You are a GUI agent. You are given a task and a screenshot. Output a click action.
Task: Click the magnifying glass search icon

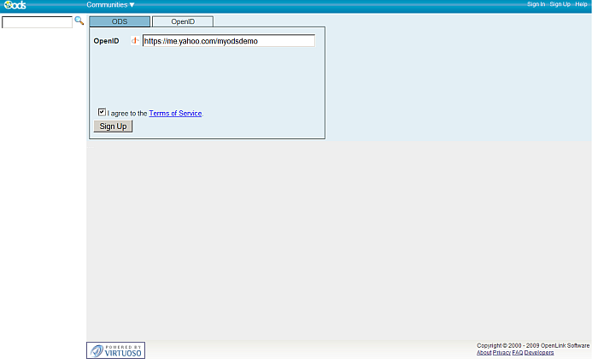pos(79,21)
